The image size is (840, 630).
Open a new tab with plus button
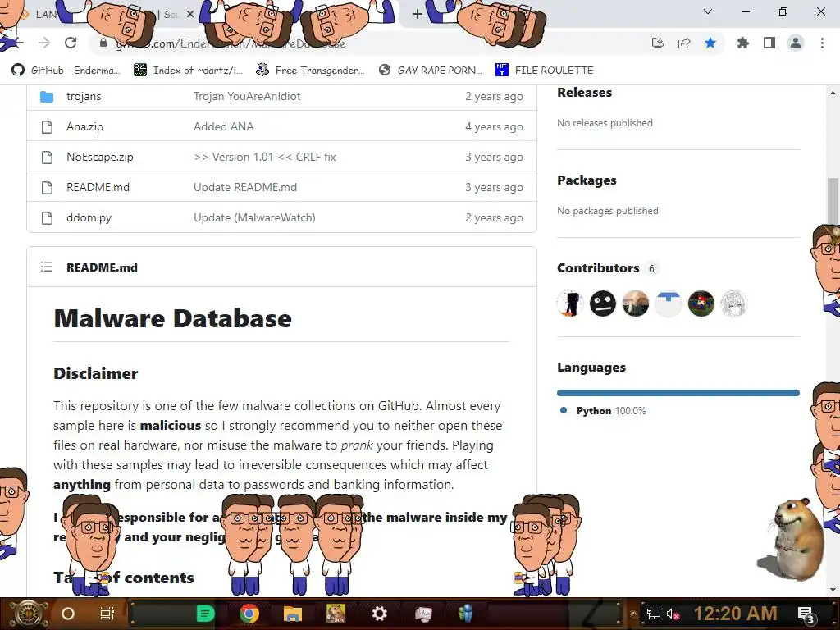coord(418,15)
